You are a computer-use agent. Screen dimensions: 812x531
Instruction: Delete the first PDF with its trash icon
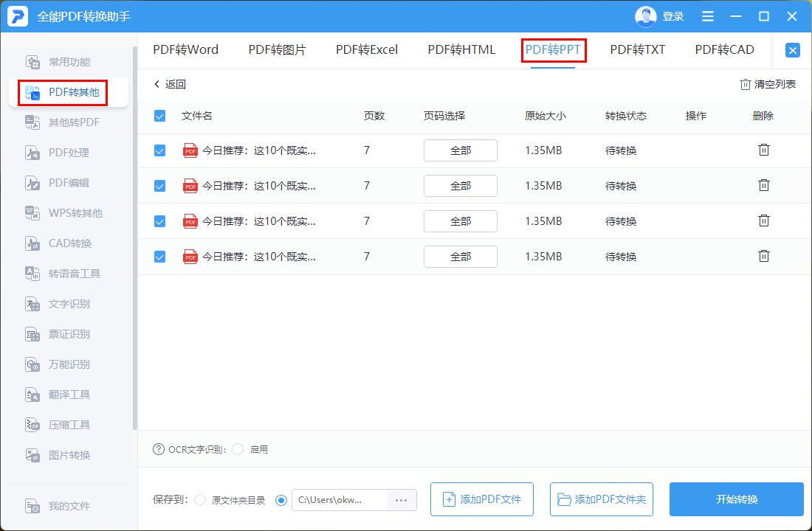pyautogui.click(x=763, y=150)
